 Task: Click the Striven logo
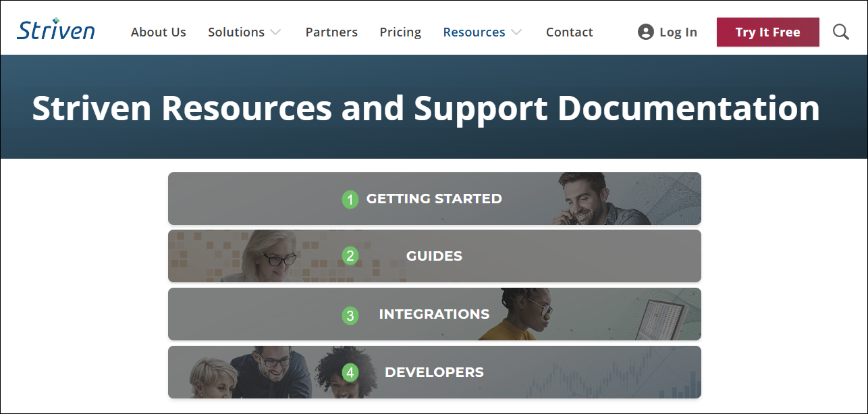(56, 30)
